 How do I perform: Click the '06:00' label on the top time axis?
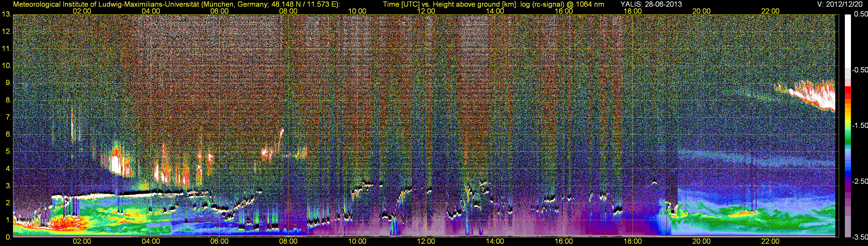tap(219, 11)
